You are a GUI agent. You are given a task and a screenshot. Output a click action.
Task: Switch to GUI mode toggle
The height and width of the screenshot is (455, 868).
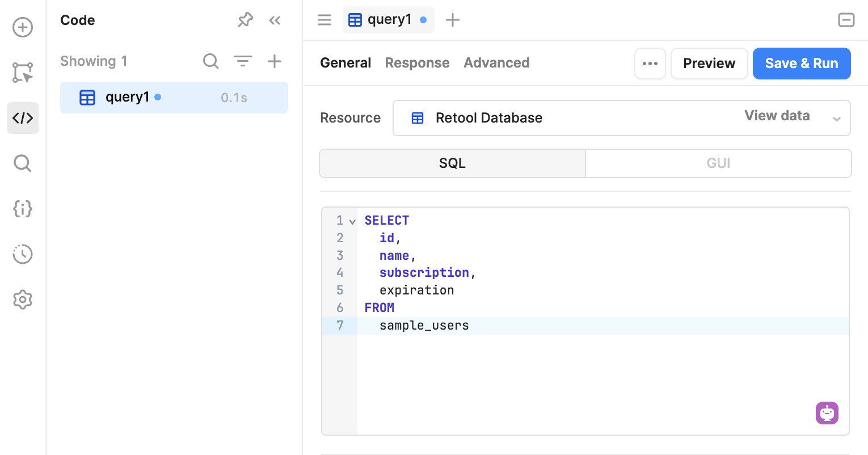[718, 163]
